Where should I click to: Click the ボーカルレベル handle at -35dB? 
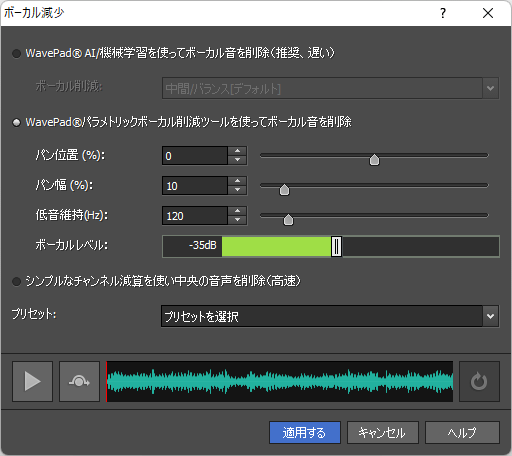pyautogui.click(x=336, y=247)
